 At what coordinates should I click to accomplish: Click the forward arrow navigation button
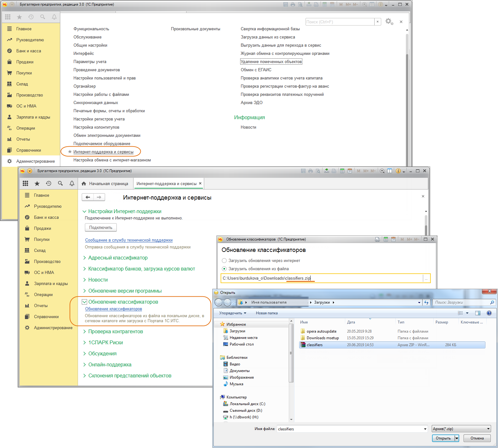99,197
